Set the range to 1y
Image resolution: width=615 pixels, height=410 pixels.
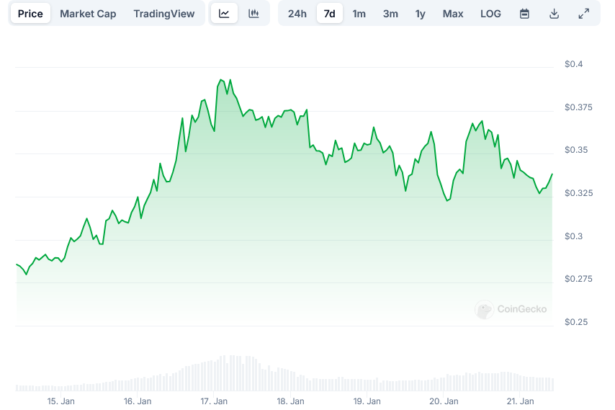420,14
